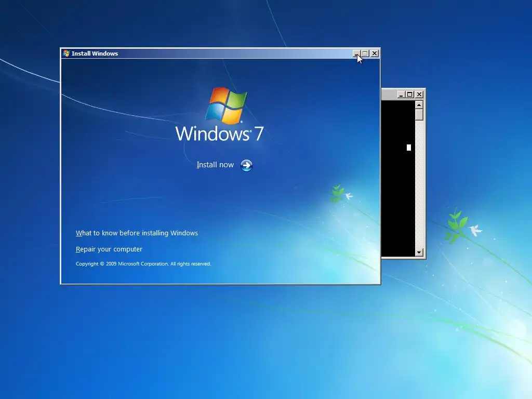
Task: Click the Install now arrow icon
Action: click(247, 165)
